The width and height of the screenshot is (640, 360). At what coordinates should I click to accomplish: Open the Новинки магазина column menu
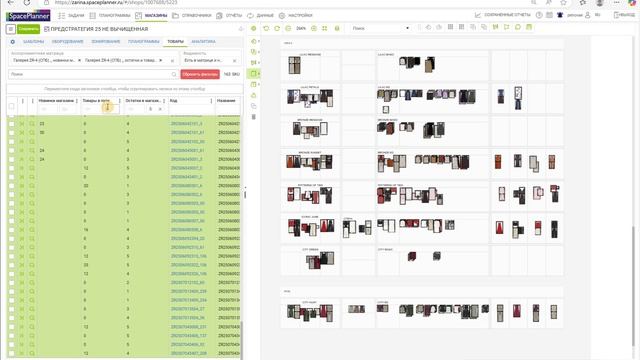coord(77,101)
